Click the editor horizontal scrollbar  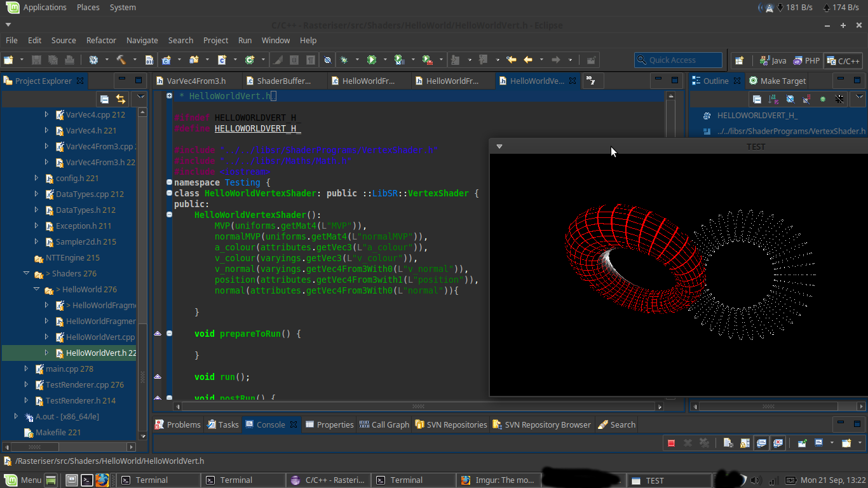coord(419,407)
